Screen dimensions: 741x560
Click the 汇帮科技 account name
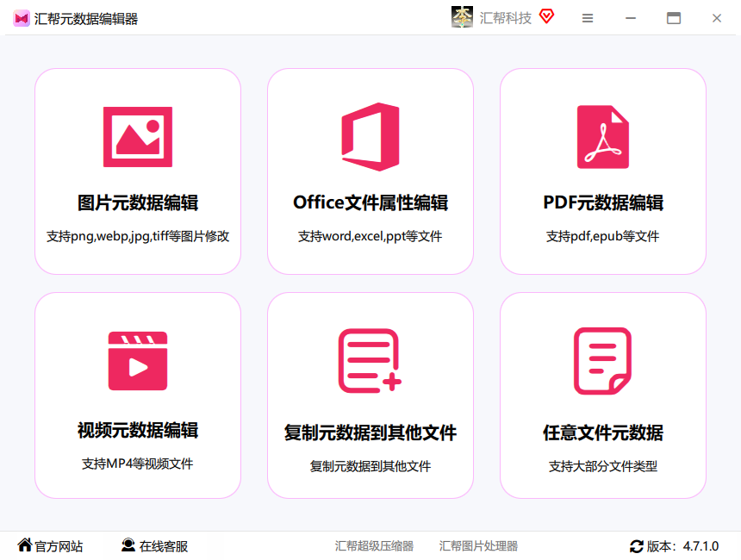pos(506,18)
